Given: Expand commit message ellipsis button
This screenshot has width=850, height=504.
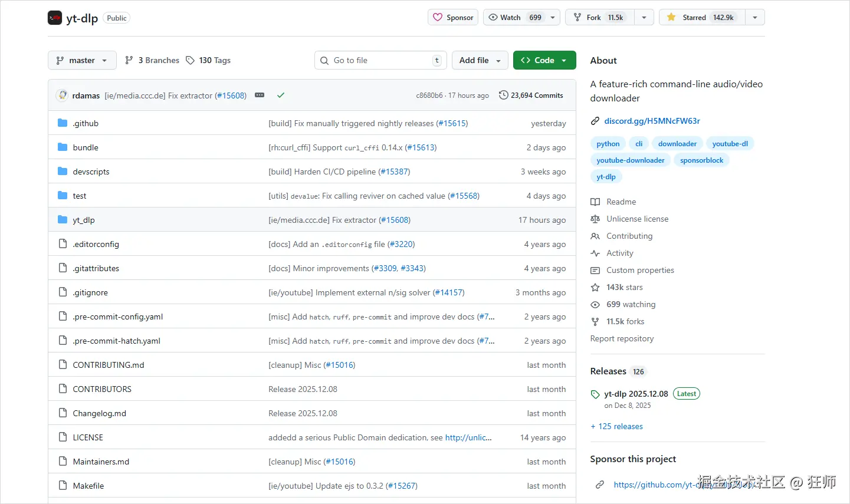Looking at the screenshot, I should click(260, 95).
